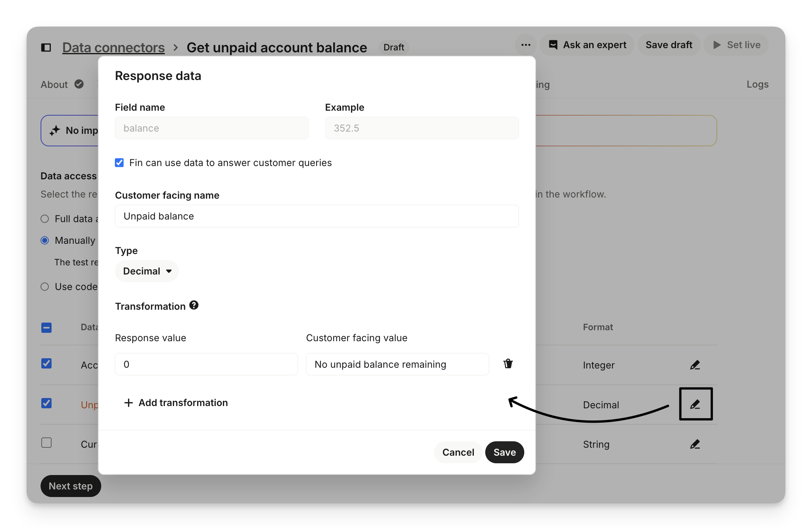Check the unchecked String row checkbox
The height and width of the screenshot is (530, 812).
(46, 443)
